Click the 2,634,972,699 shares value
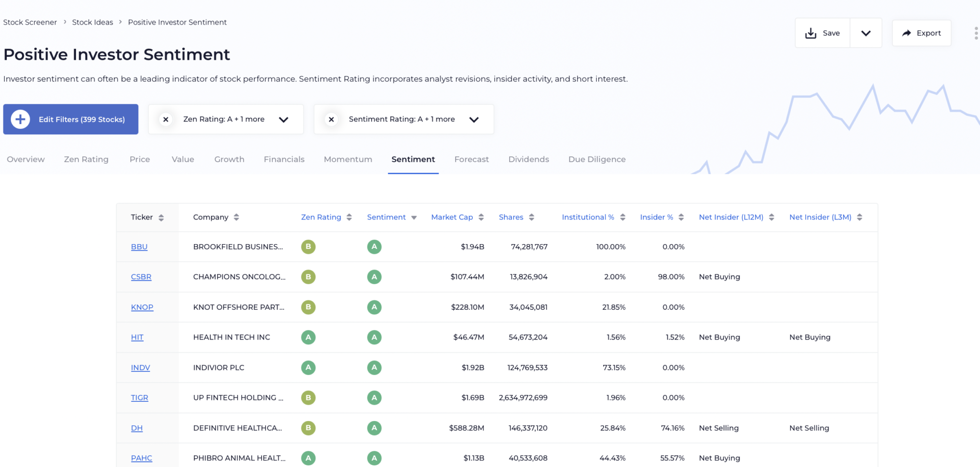Screen dimensions: 980x467 click(x=523, y=398)
